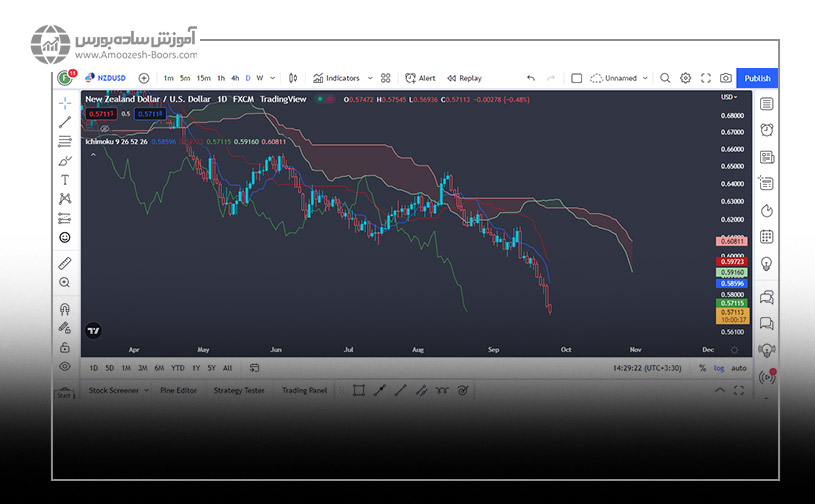Open the Strategy Tester tab
Image resolution: width=815 pixels, height=504 pixels.
pos(239,391)
